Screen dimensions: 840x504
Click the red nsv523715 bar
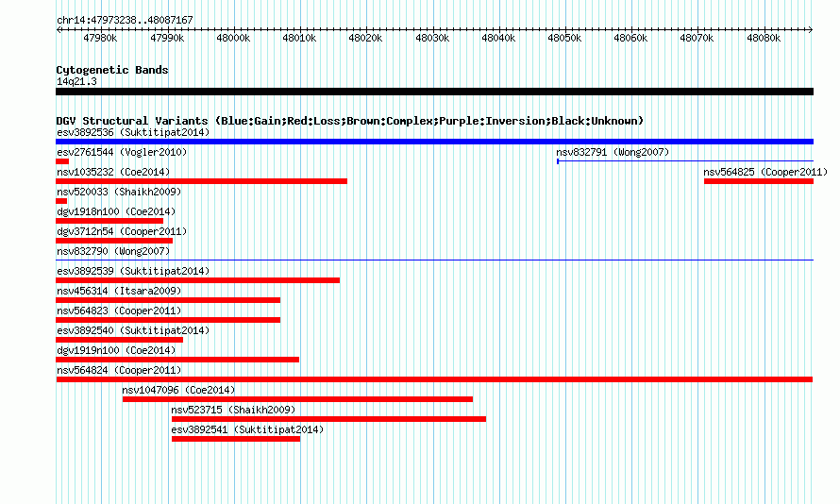point(329,419)
